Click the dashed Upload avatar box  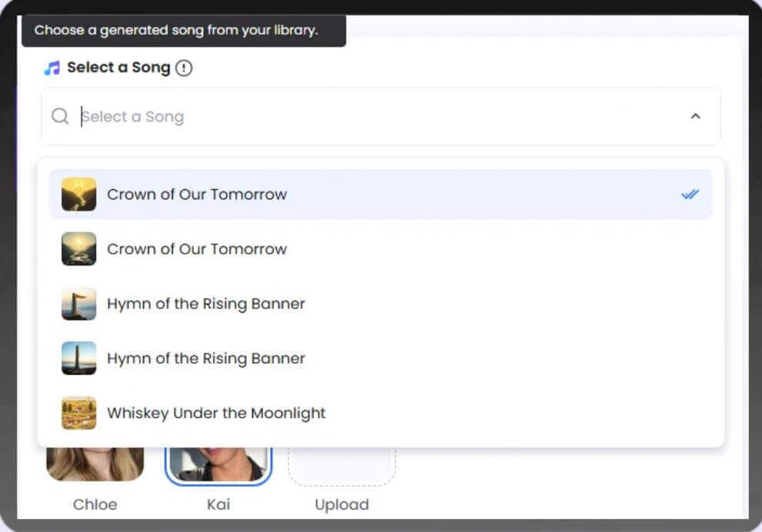click(341, 465)
